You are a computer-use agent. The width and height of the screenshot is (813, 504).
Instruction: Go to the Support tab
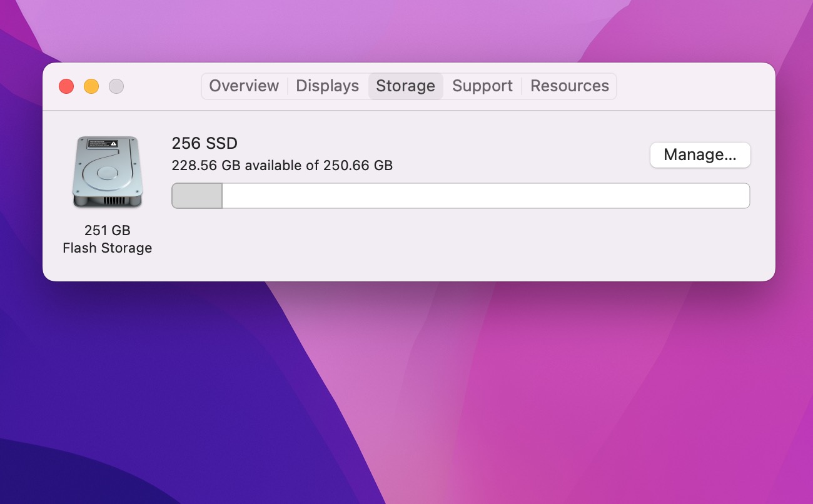point(482,86)
